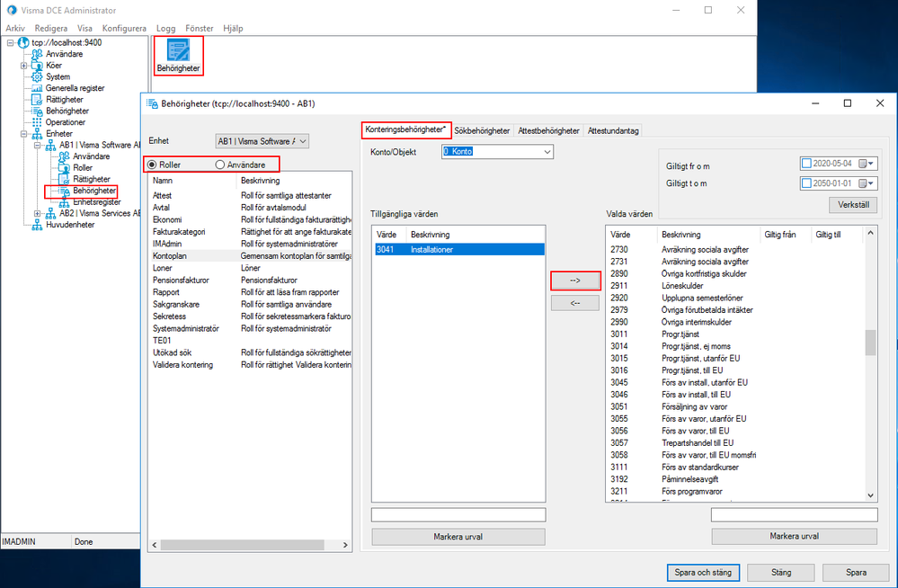This screenshot has width=898, height=588.
Task: Select Enhetsregister icon under AB1
Action: tap(64, 202)
